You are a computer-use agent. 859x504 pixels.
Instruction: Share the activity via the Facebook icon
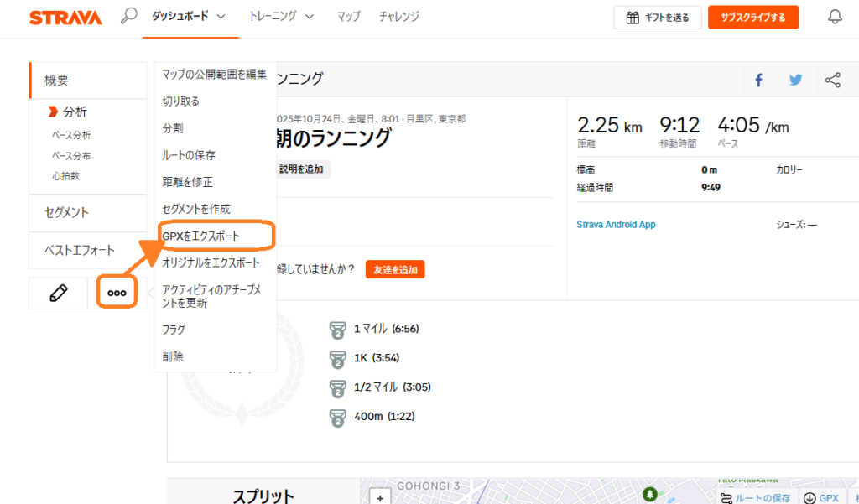click(758, 79)
